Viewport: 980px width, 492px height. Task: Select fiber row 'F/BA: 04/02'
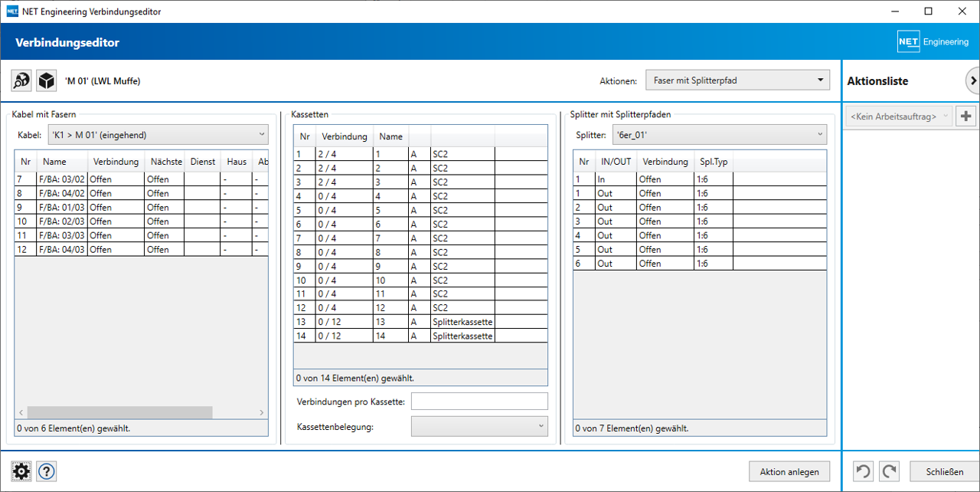click(x=142, y=193)
